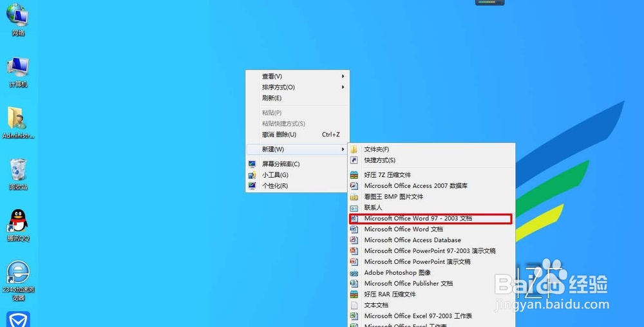Create a Microsoft Office Excel 97-2003 工作表
644x327 pixels.
coord(431,316)
